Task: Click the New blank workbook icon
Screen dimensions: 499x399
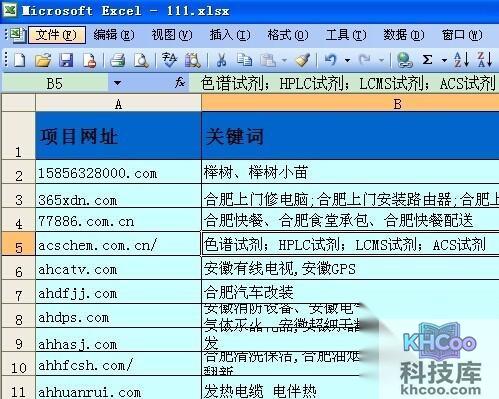Action: (x=19, y=60)
